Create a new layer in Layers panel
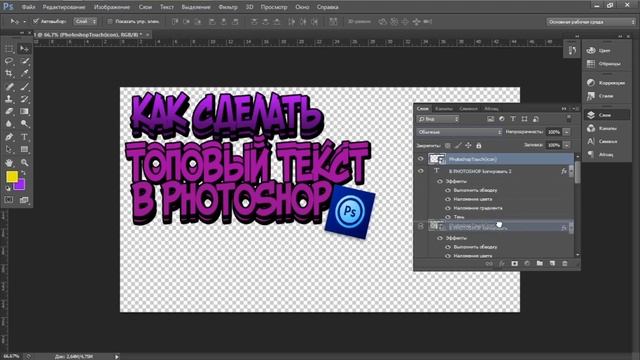This screenshot has height=360, width=640. 552,264
